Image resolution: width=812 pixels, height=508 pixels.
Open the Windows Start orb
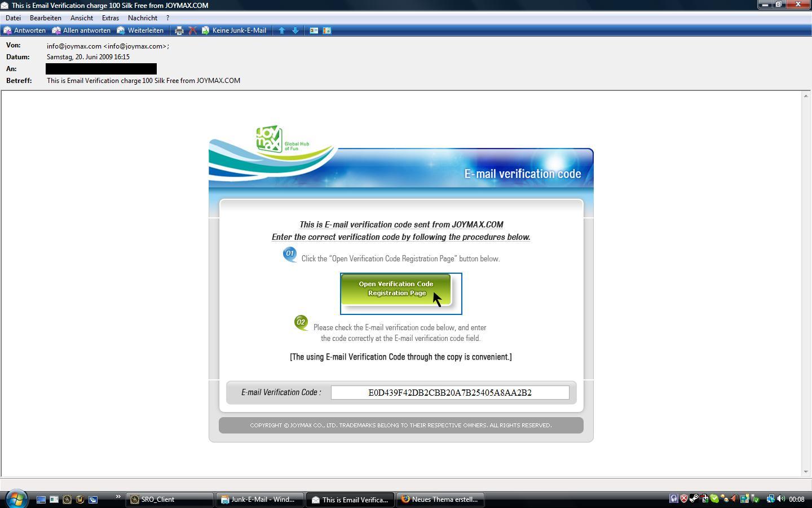pos(16,499)
